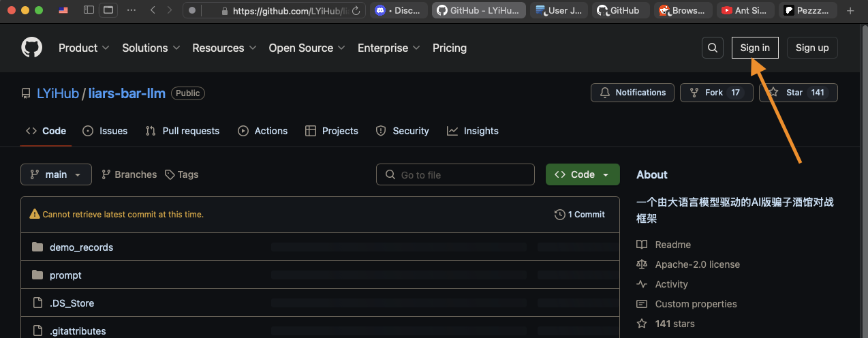Click the folder icon for demo_records
The width and height of the screenshot is (868, 338).
37,247
